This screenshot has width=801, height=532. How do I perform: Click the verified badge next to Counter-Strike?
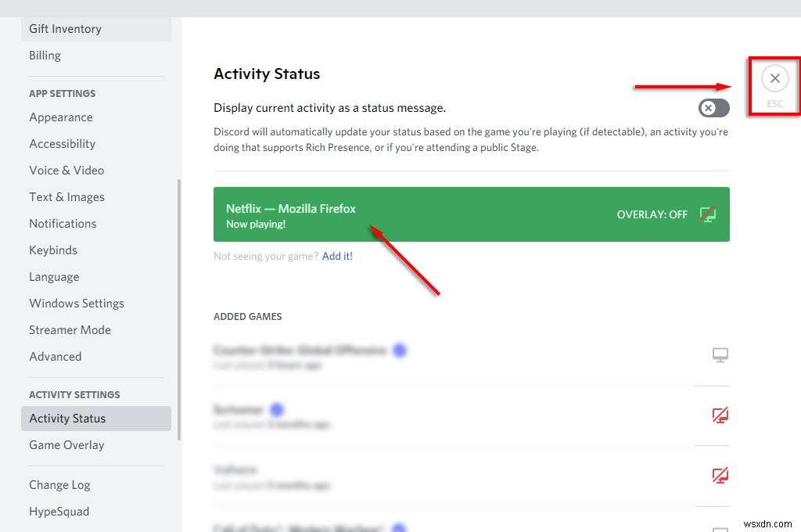(x=400, y=350)
